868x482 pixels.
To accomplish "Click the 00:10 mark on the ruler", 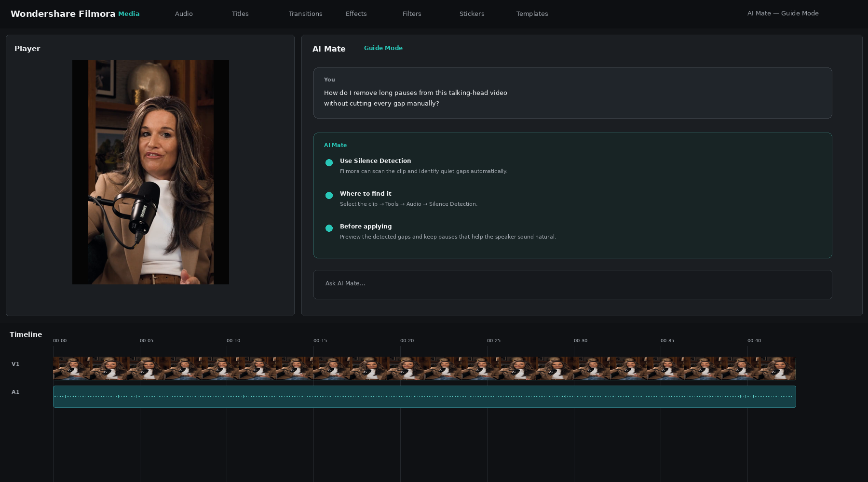I will point(233,341).
